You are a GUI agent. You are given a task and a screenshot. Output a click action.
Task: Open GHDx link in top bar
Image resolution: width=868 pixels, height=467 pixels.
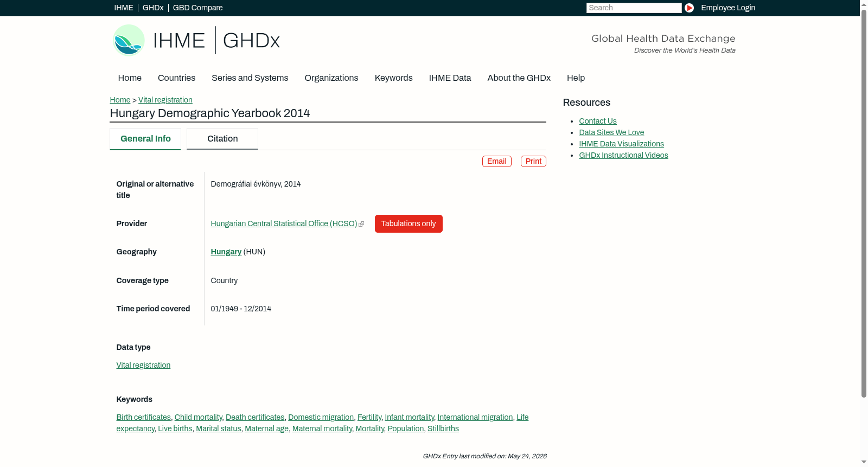pos(153,8)
